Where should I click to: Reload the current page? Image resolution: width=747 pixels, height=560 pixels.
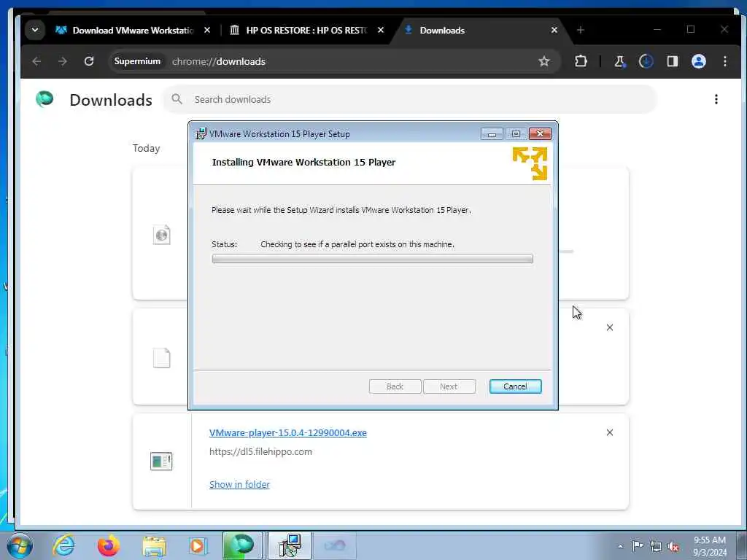click(x=88, y=61)
